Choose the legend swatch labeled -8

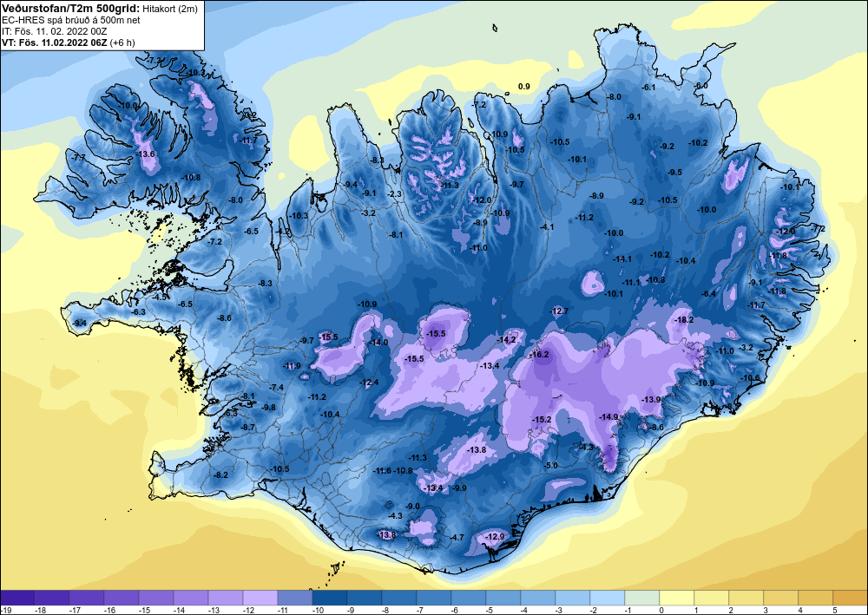coord(399,598)
